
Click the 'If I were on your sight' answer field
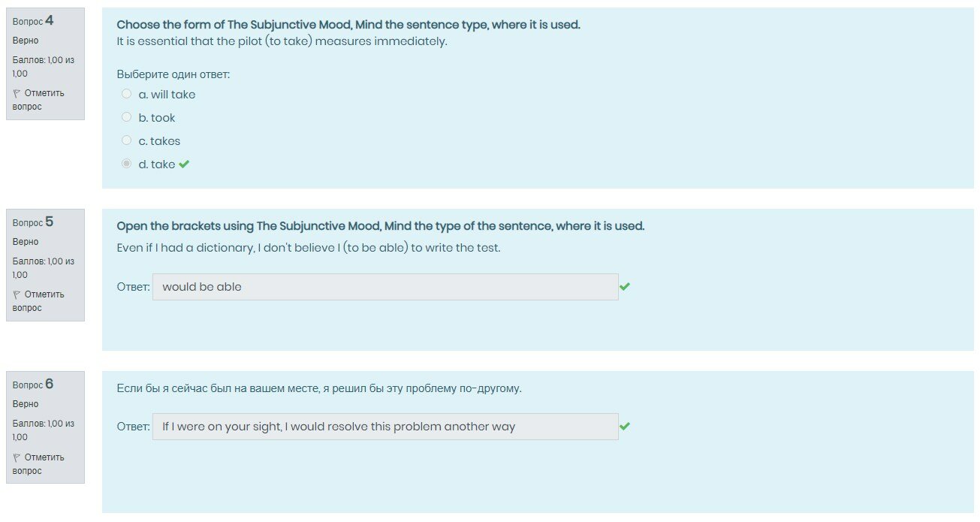[x=384, y=427]
